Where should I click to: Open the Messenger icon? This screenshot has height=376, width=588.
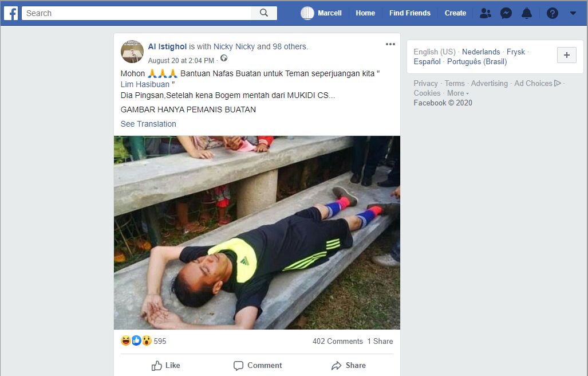[506, 13]
